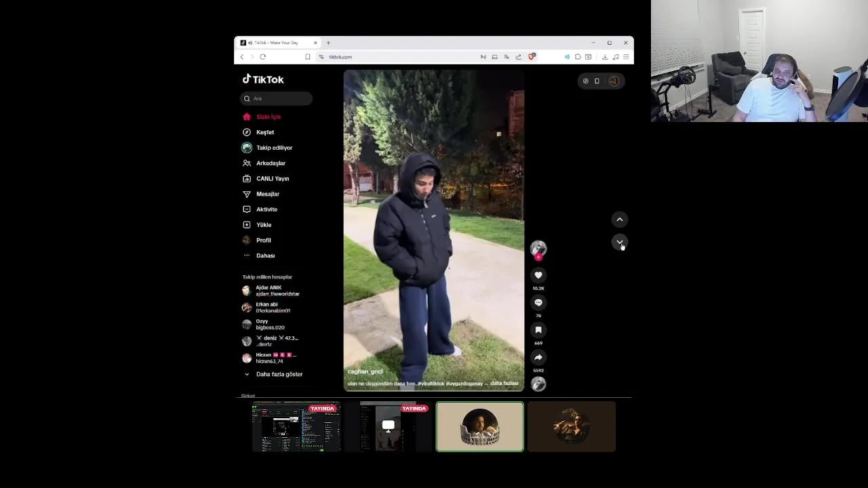Click the playing TikTok video

coord(434,230)
